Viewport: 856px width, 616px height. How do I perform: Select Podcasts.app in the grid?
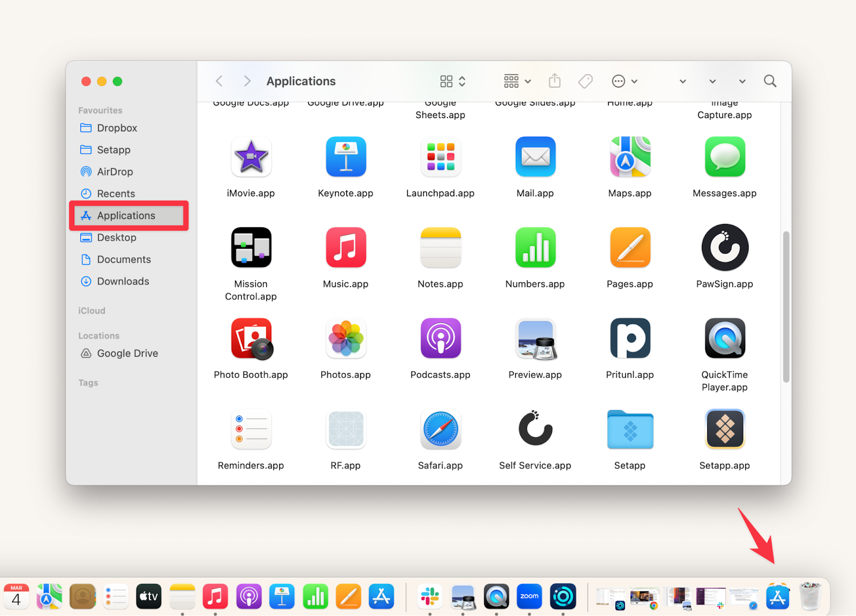[440, 338]
